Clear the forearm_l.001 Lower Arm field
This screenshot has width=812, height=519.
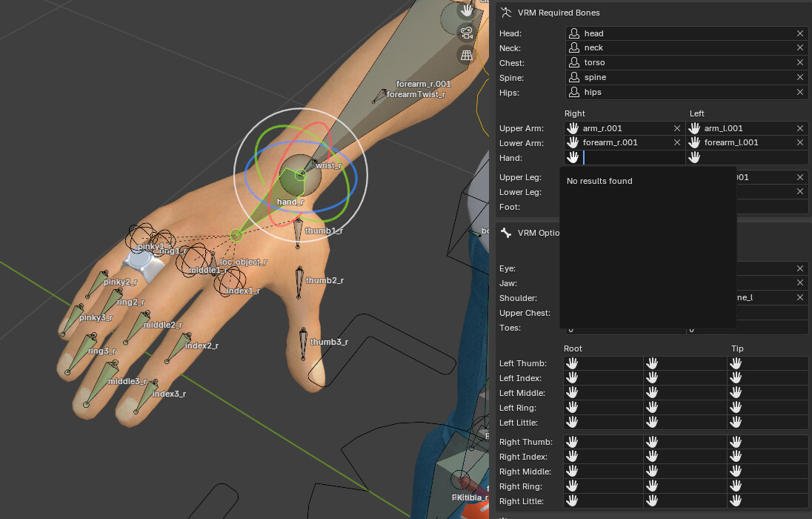pos(800,142)
